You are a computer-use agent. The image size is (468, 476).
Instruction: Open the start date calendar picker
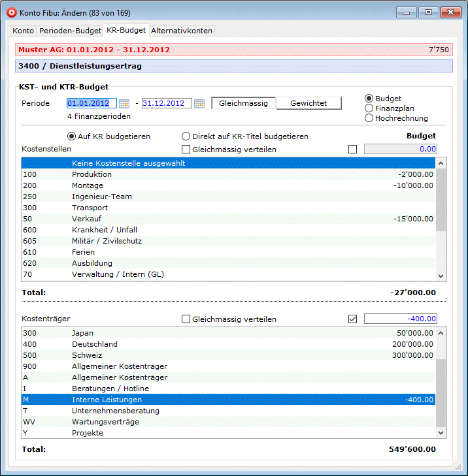124,103
